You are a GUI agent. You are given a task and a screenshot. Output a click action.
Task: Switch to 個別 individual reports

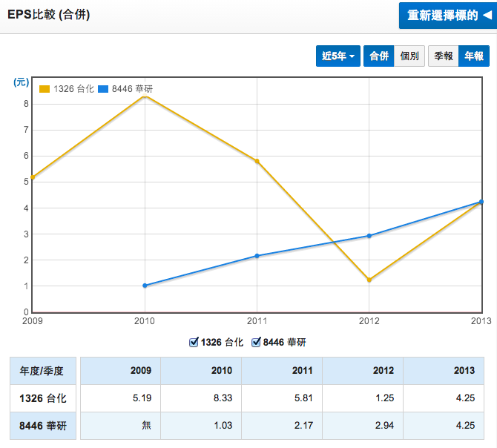[409, 56]
